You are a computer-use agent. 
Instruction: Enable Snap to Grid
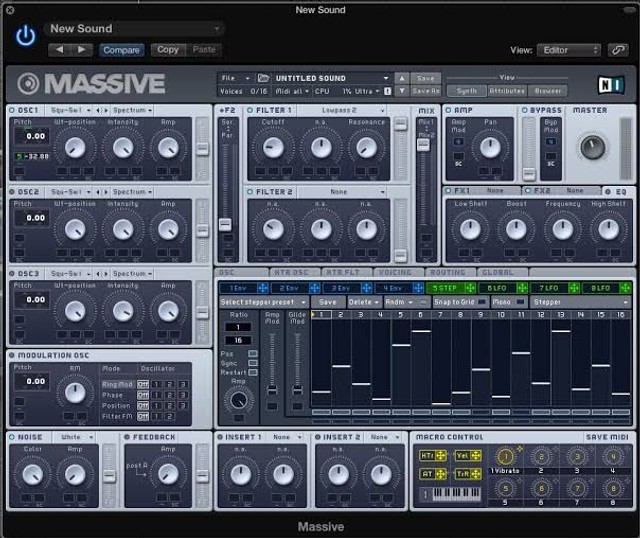[482, 302]
